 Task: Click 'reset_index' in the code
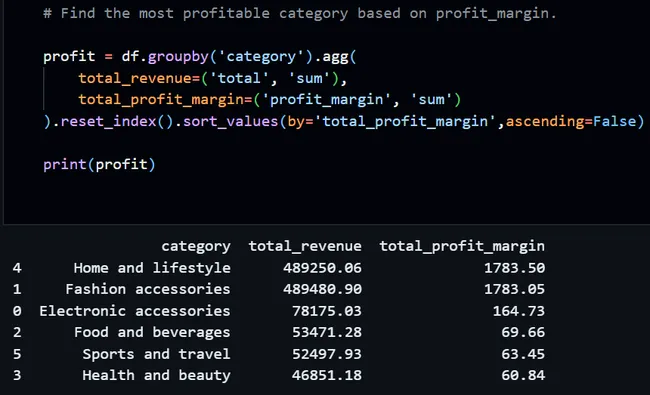(109, 121)
